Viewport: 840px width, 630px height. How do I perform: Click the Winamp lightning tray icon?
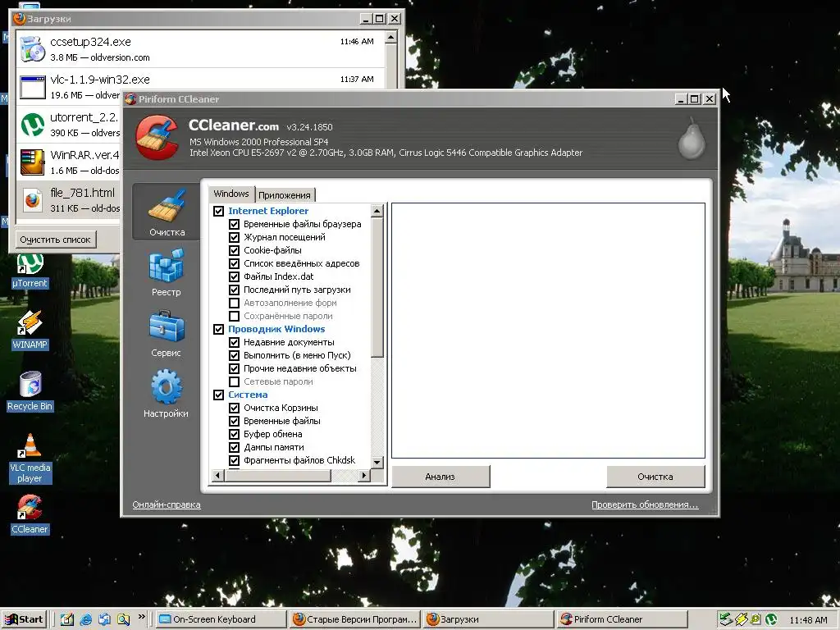[x=741, y=620]
